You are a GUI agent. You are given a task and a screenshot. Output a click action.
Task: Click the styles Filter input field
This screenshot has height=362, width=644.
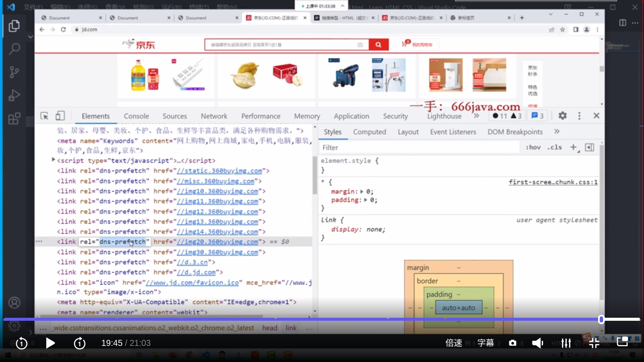419,148
